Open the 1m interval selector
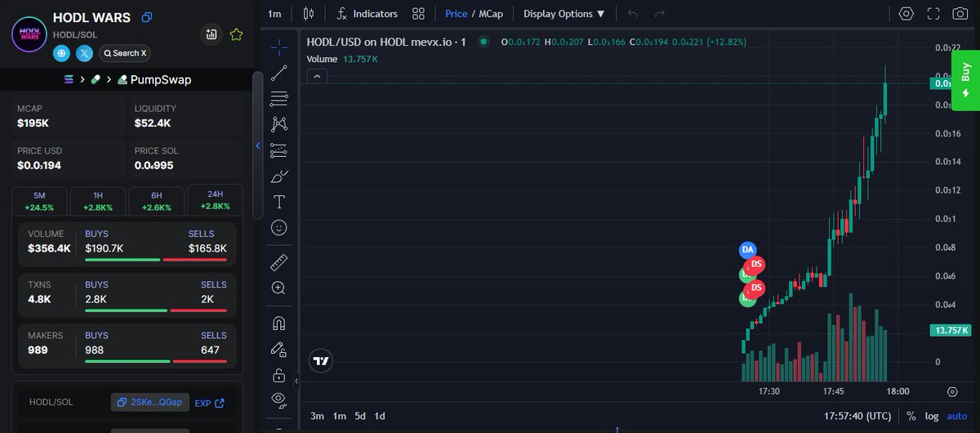Image resolution: width=980 pixels, height=433 pixels. coord(274,14)
